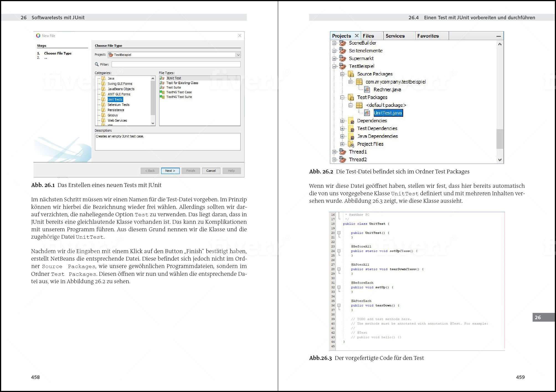Toggle code fold at tearDown method
The image size is (556, 392).
[x=339, y=305]
